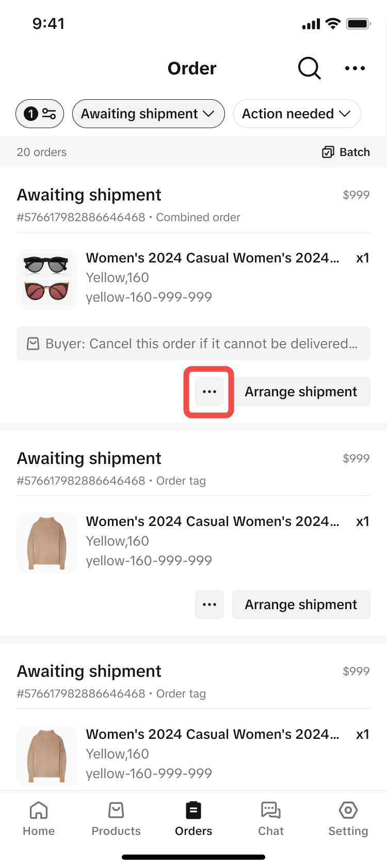
Task: Tap the search magnifier icon
Action: click(309, 68)
